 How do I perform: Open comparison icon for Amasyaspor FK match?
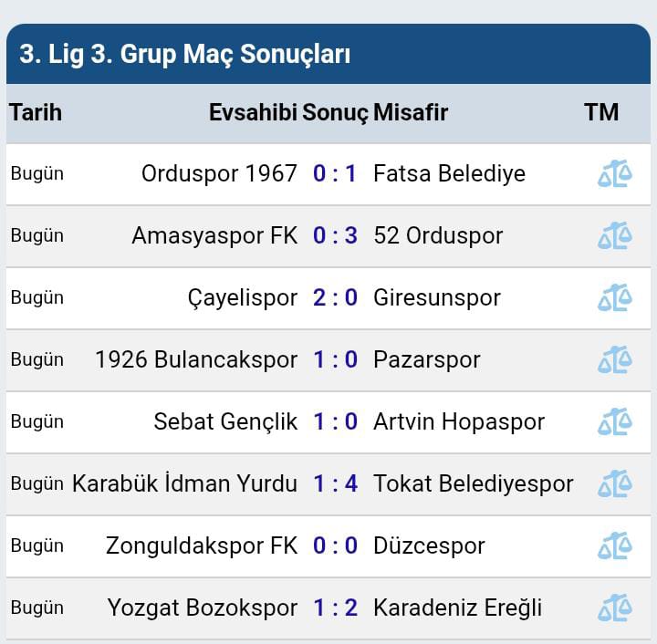[x=614, y=235]
